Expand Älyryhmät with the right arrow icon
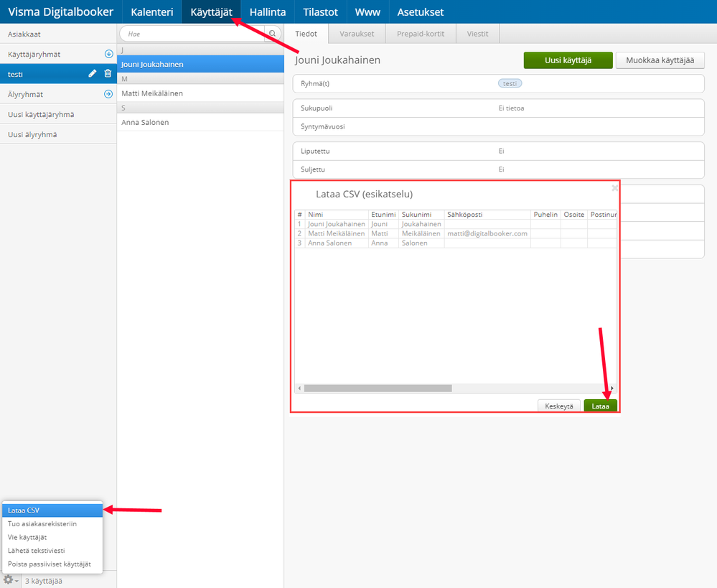 pyautogui.click(x=108, y=94)
